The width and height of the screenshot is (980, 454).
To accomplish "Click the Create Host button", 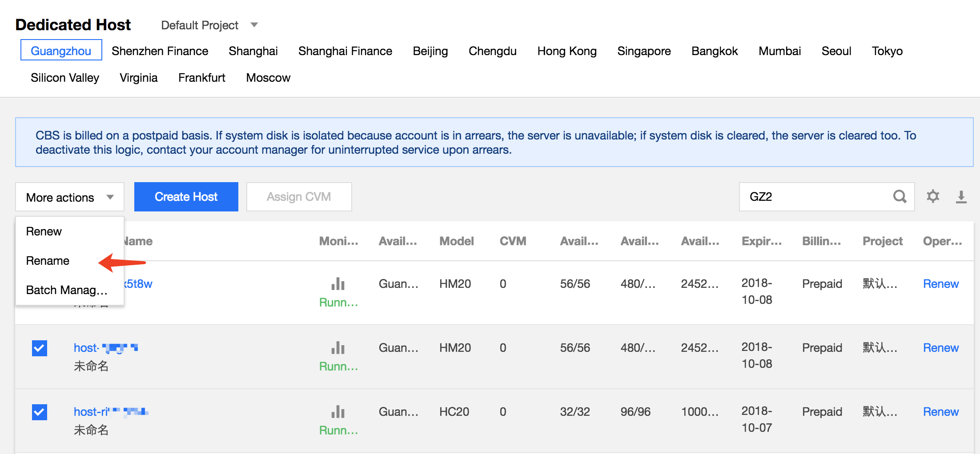I will pyautogui.click(x=186, y=197).
